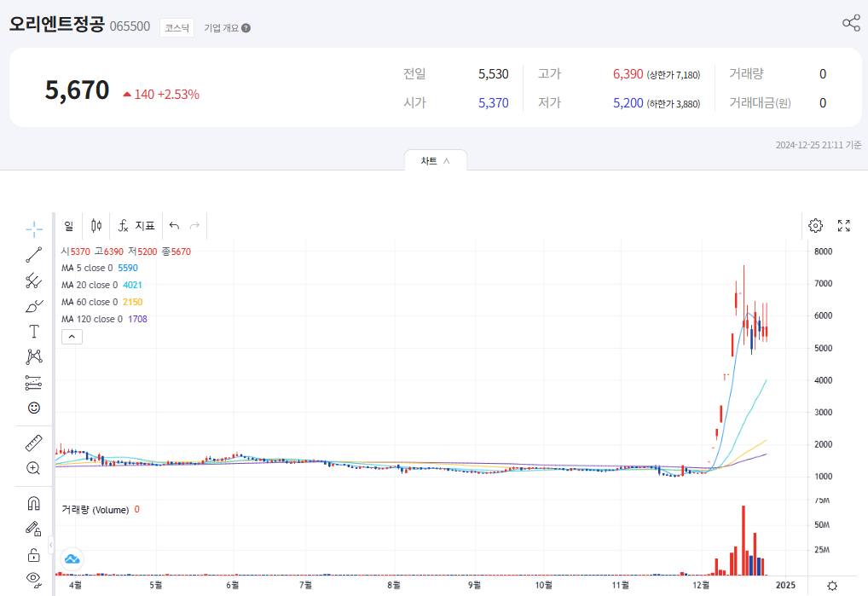The height and width of the screenshot is (596, 868).
Task: Click the 코스닥 market badge
Action: (176, 27)
